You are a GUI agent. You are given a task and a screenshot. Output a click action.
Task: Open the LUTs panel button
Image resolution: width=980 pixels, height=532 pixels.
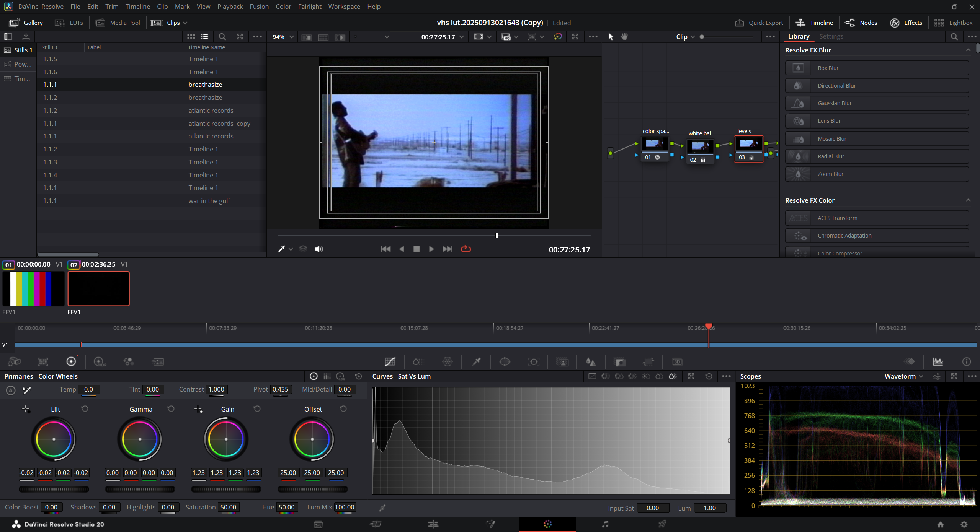tap(69, 23)
